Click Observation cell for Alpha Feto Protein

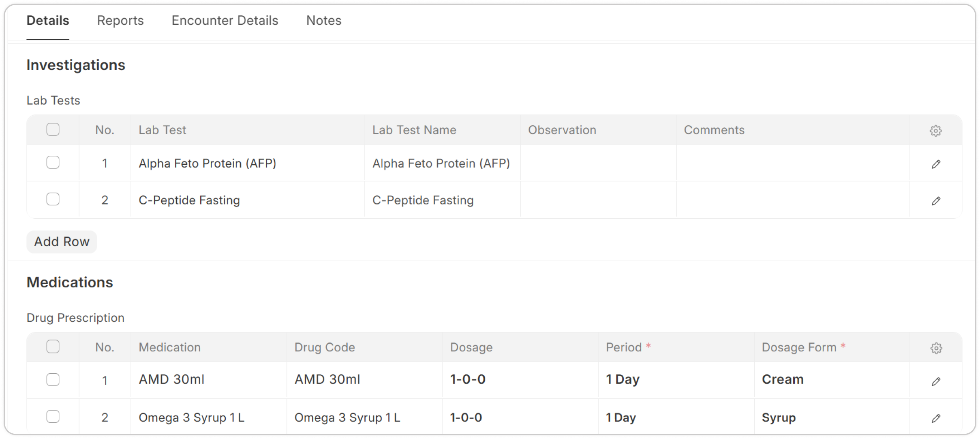[x=598, y=163]
